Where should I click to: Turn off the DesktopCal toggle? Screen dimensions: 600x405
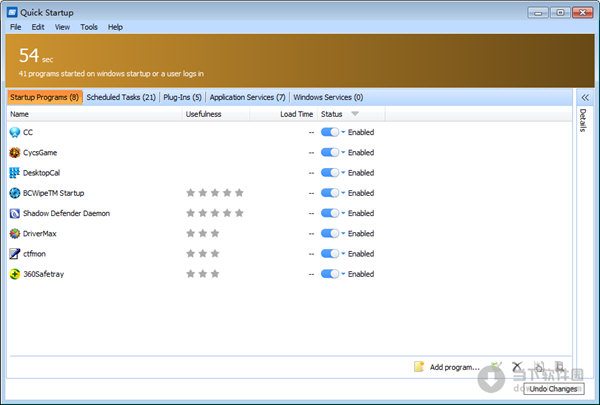[x=330, y=173]
